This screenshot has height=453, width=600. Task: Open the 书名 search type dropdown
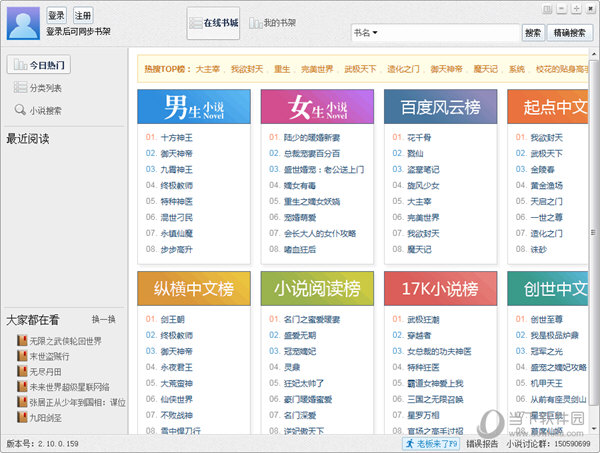coord(366,33)
